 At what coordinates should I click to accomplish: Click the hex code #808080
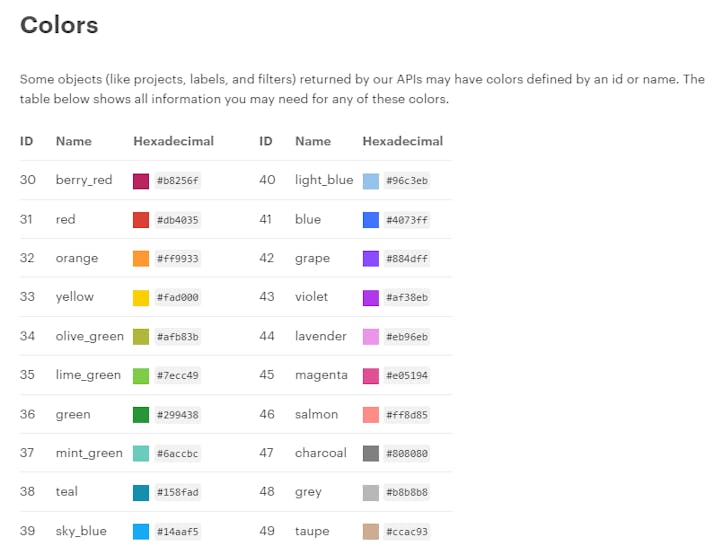(407, 454)
